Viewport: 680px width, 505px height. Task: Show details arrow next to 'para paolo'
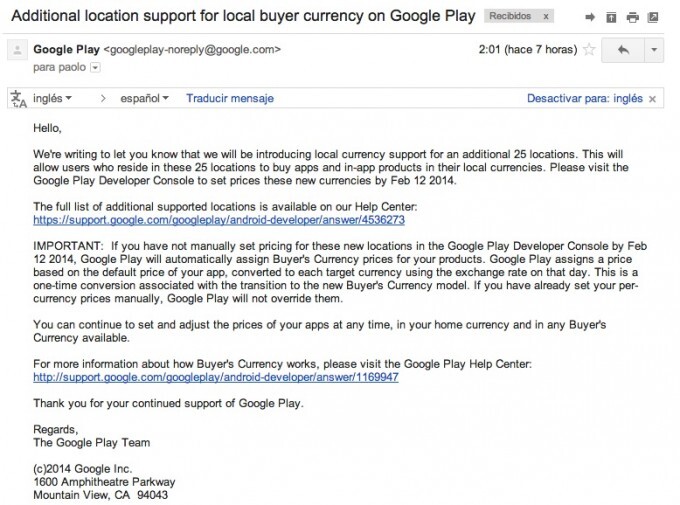[x=96, y=68]
